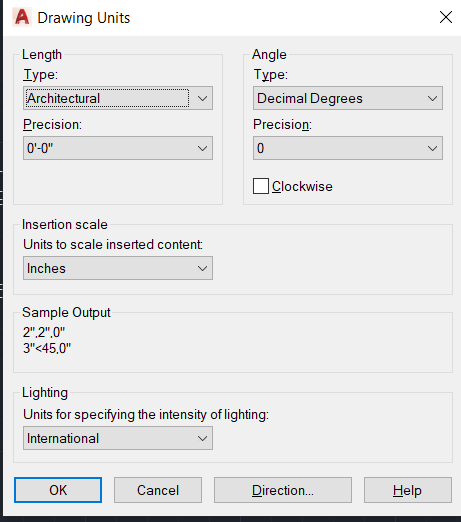461x522 pixels.
Task: Enable the Clockwise checkbox
Action: 261,186
